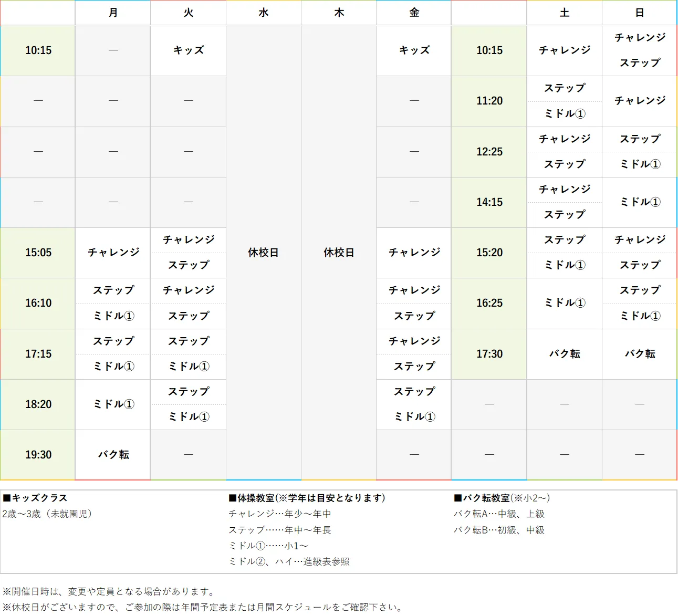Image resolution: width=678 pixels, height=616 pixels.
Task: Click the 休校日 footnote text
Action: 203,608
